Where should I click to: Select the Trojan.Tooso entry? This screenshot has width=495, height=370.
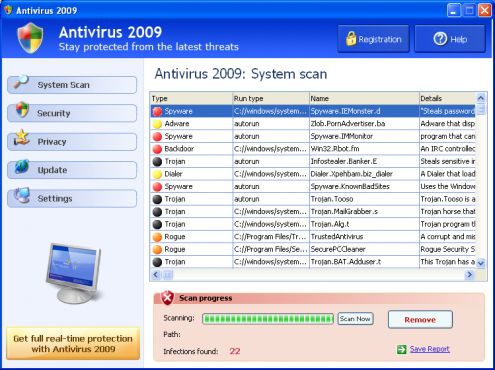coord(313,199)
